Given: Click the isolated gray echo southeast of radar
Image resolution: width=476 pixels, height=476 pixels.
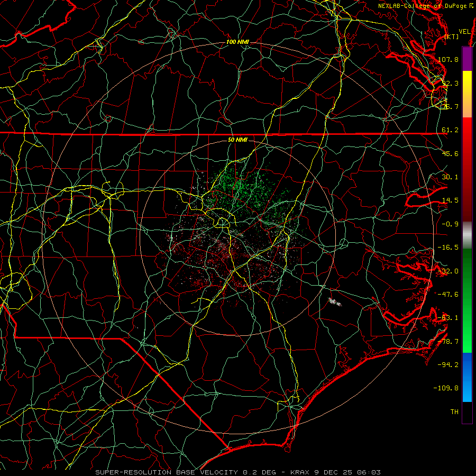Looking at the screenshot, I should pyautogui.click(x=335, y=302).
